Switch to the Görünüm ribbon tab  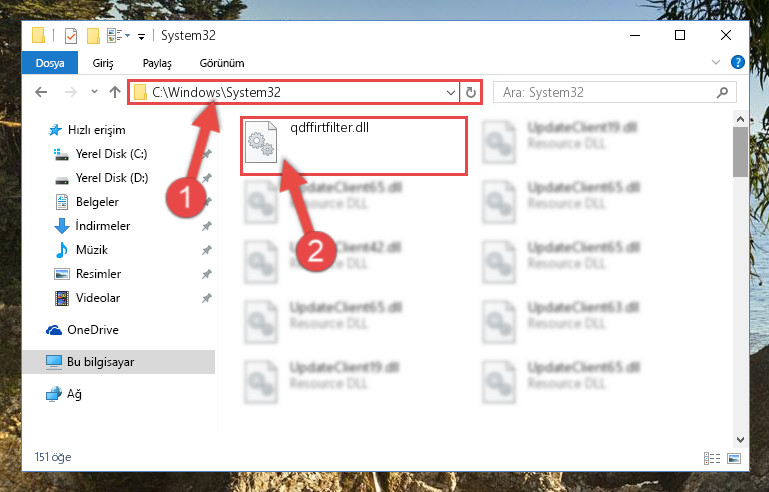(222, 63)
